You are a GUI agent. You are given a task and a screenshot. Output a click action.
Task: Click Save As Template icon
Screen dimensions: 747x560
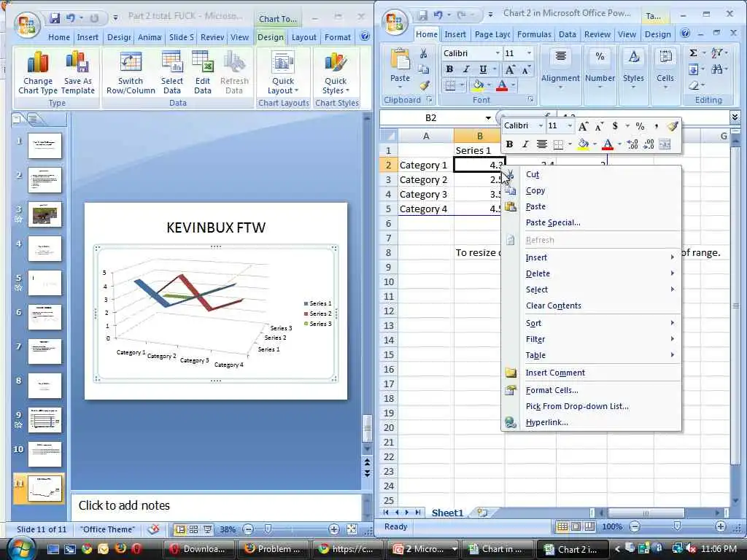click(x=79, y=73)
